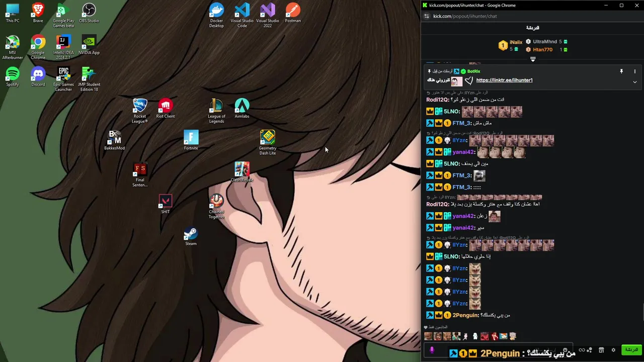Viewport: 644px width, 362px height.
Task: Unpin message with the pin icon
Action: click(621, 71)
